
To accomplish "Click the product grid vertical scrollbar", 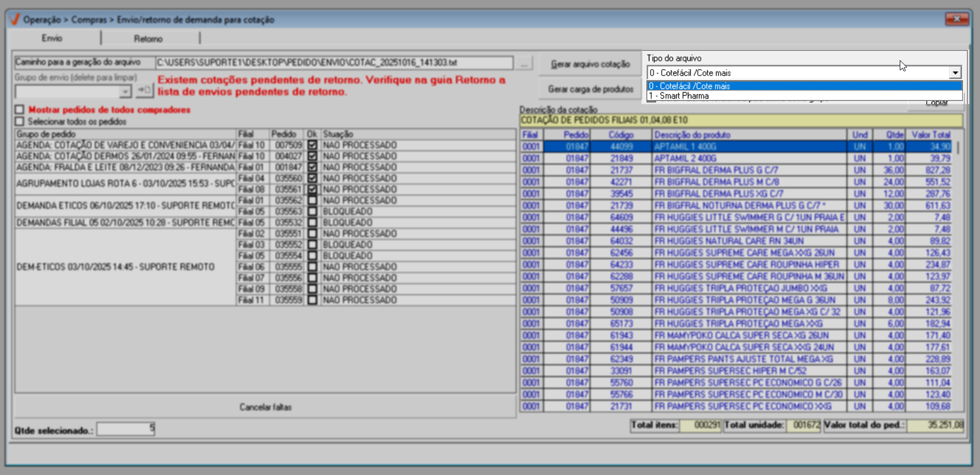I will click(x=959, y=266).
